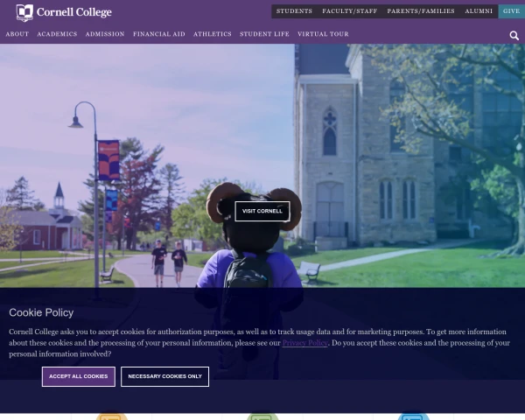This screenshot has height=420, width=525.
Task: Click the orange circular icon at page bottom
Action: [x=111, y=416]
